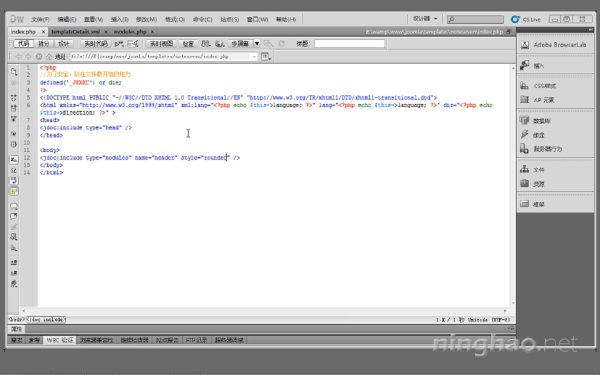The height and width of the screenshot is (375, 600).
Task: Click the search field in application bar
Action: click(475, 19)
